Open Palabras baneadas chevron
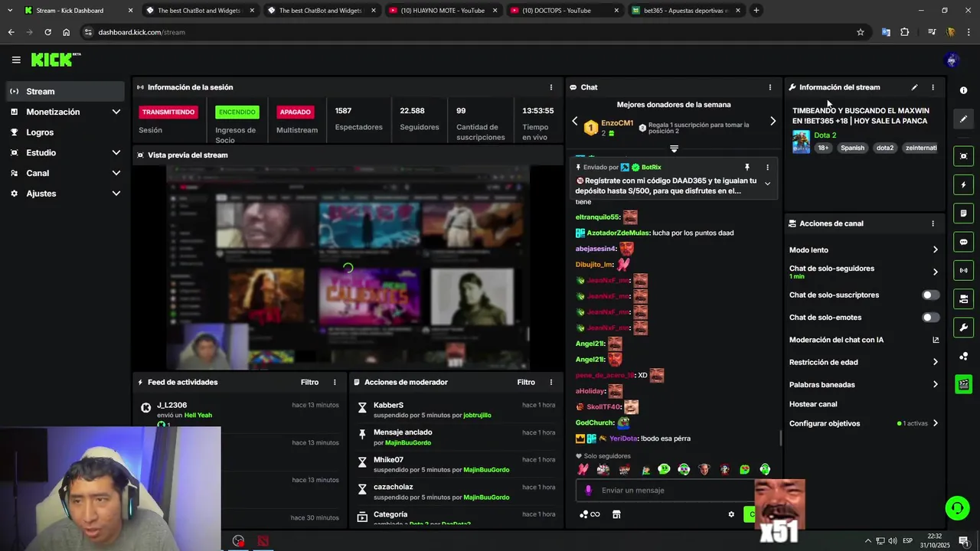 pyautogui.click(x=935, y=384)
